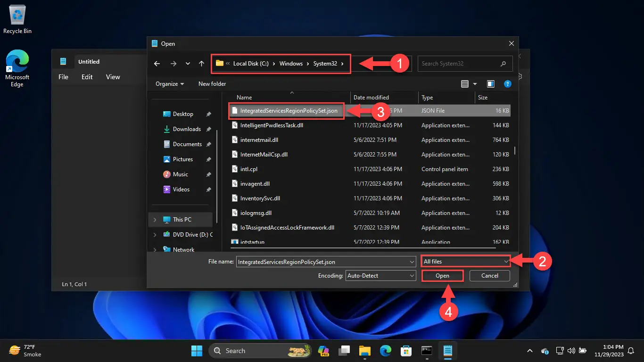Open the File name dropdown arrow
The image size is (644, 362).
[x=412, y=262]
